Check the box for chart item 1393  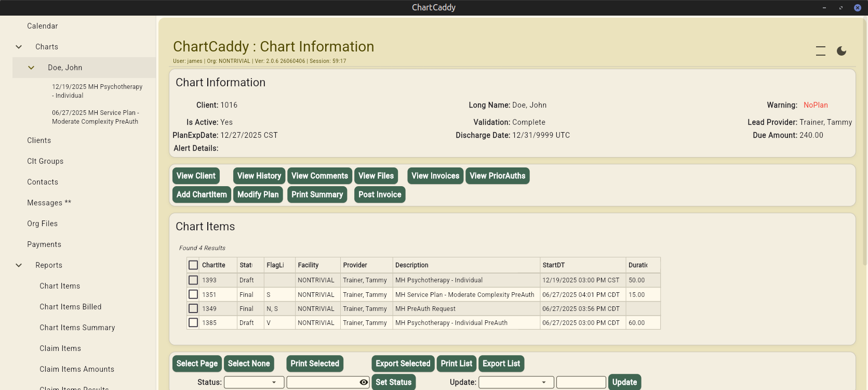tap(193, 280)
